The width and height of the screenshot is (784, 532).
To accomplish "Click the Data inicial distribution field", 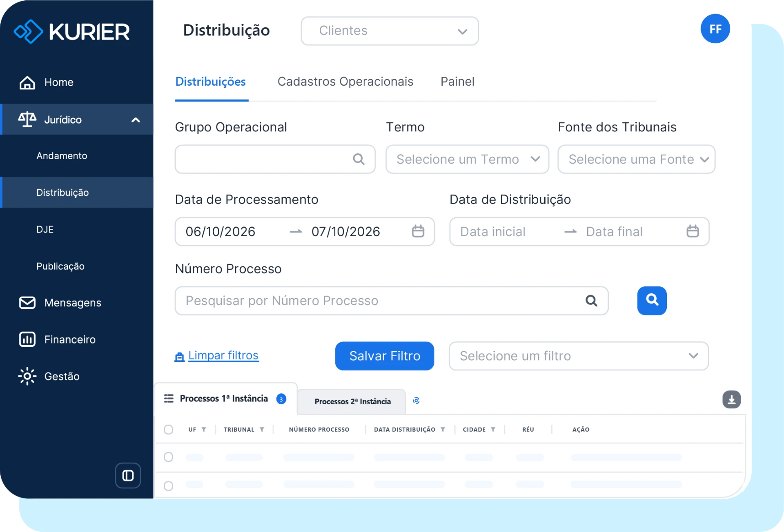I will [493, 232].
